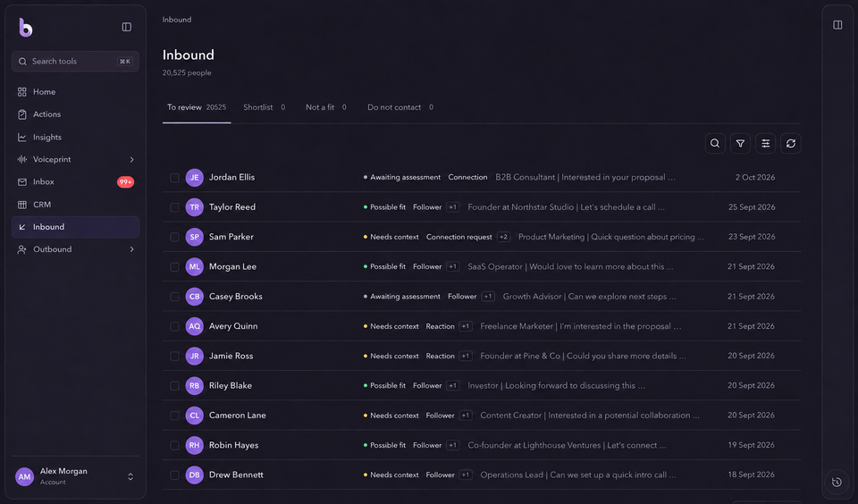Expand the Voiceprint submenu chevron
Viewport: 858px width, 504px height.
tap(132, 160)
